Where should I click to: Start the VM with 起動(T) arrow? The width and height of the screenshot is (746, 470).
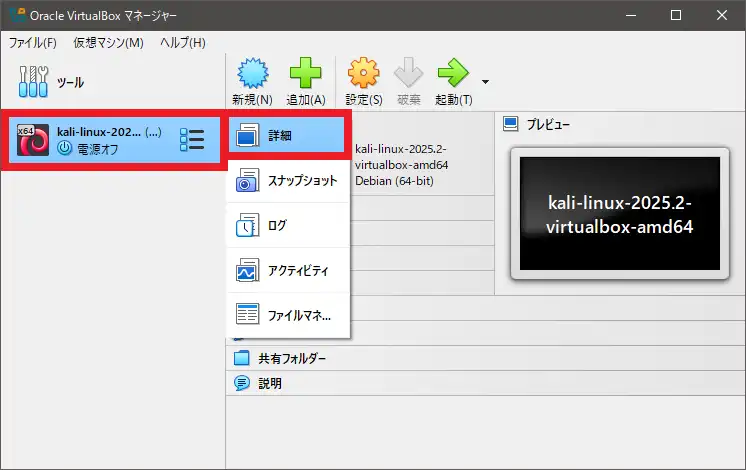click(453, 73)
